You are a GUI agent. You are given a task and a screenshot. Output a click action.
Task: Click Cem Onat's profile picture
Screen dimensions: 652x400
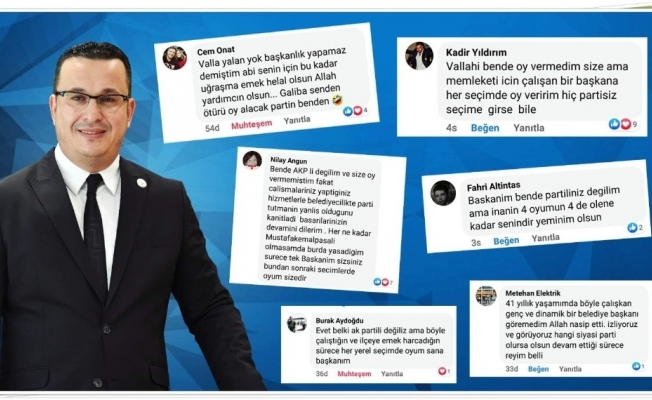click(175, 57)
